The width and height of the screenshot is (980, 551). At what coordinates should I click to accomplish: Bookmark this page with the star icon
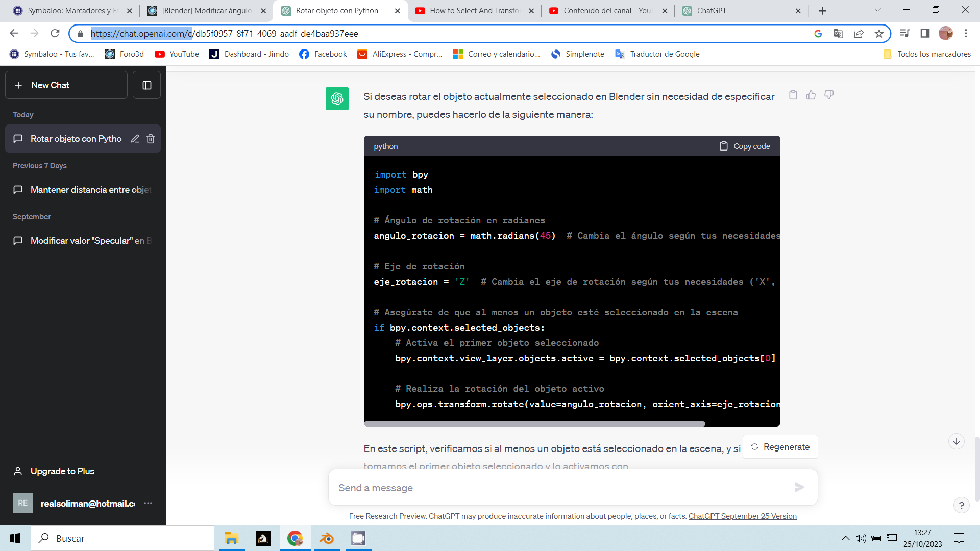[879, 34]
